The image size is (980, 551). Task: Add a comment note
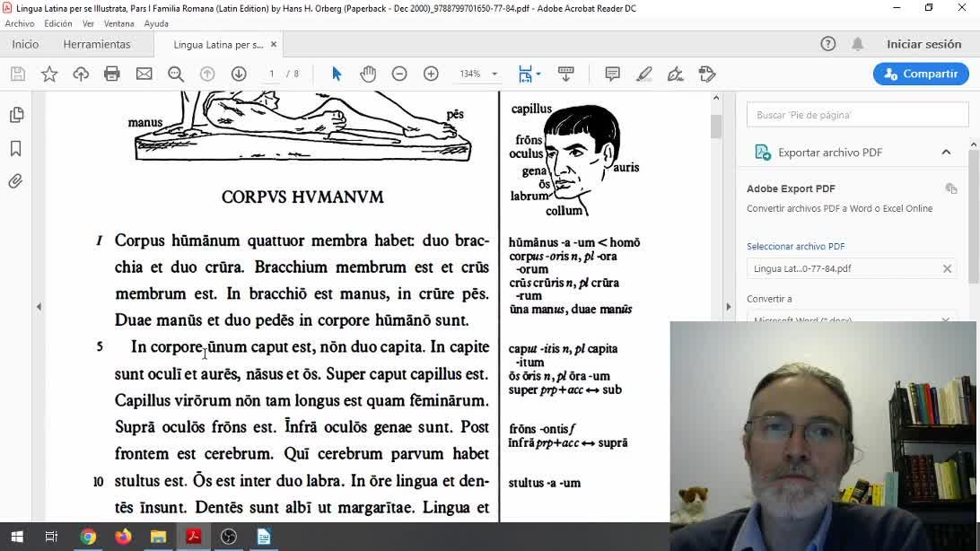(x=612, y=74)
